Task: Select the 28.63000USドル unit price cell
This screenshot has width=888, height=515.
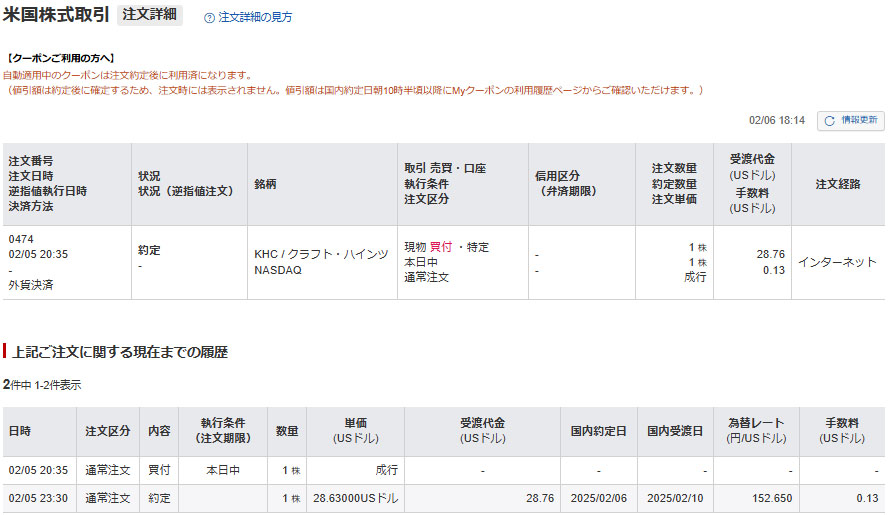Action: click(x=355, y=498)
